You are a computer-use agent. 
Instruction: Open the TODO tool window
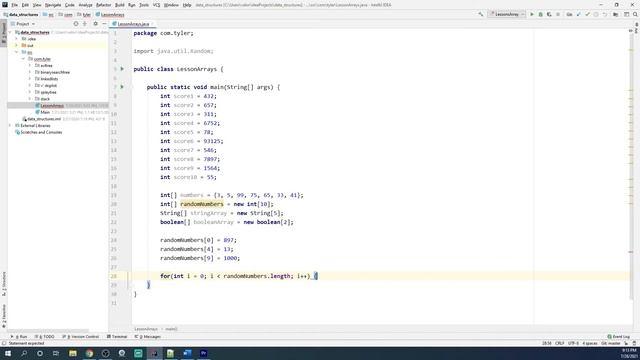(44, 337)
